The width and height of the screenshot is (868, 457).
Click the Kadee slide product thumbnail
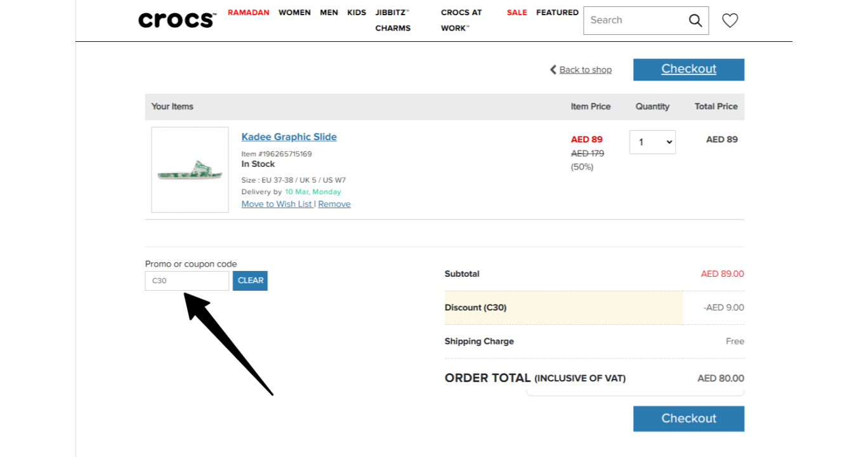click(190, 169)
